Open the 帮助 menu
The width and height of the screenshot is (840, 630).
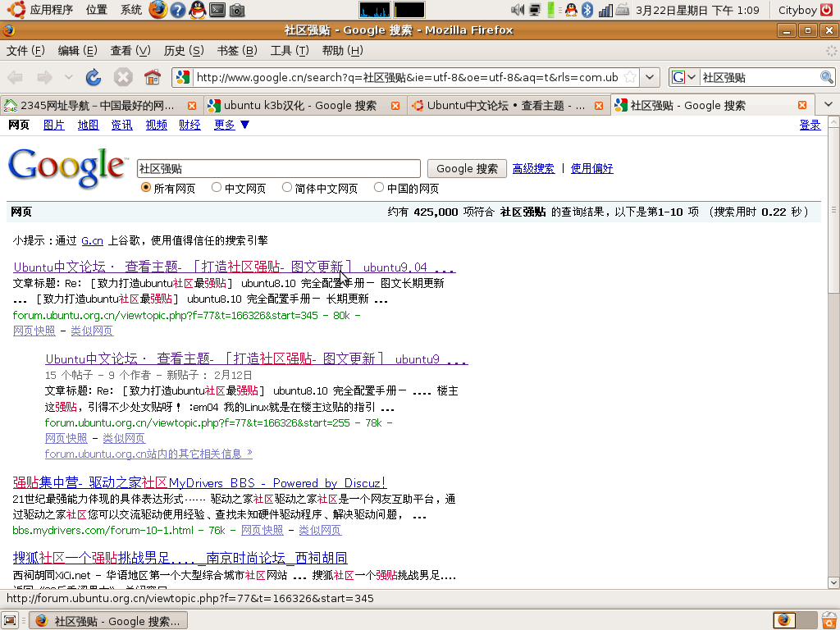click(x=342, y=50)
